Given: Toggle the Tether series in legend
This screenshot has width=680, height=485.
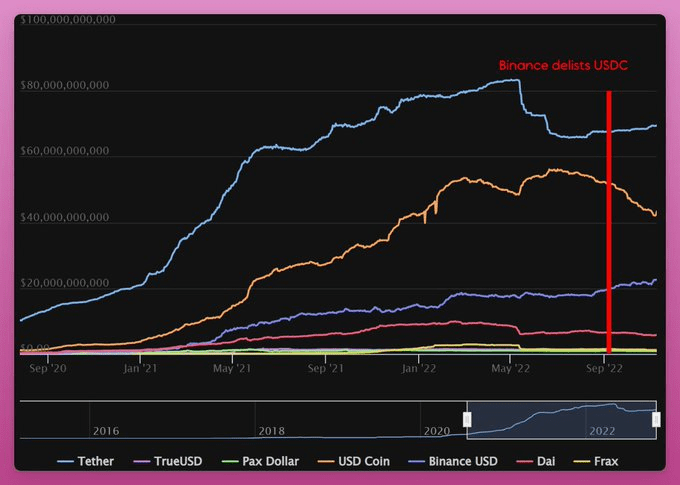Looking at the screenshot, I should [x=86, y=461].
